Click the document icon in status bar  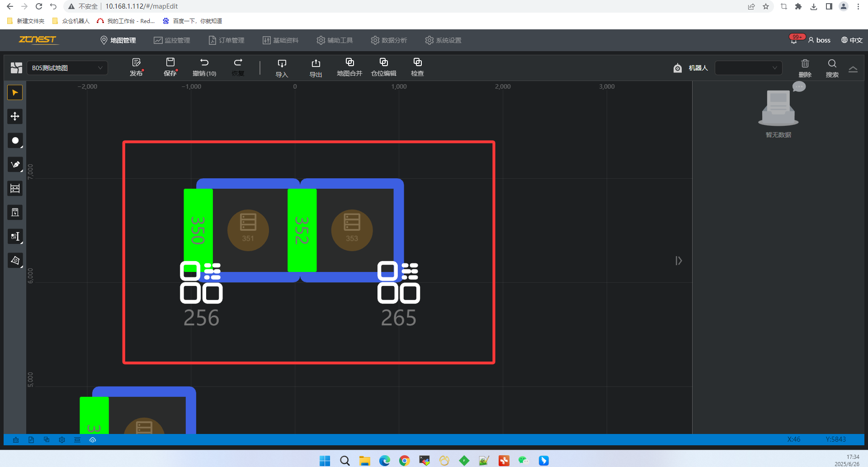click(x=31, y=440)
